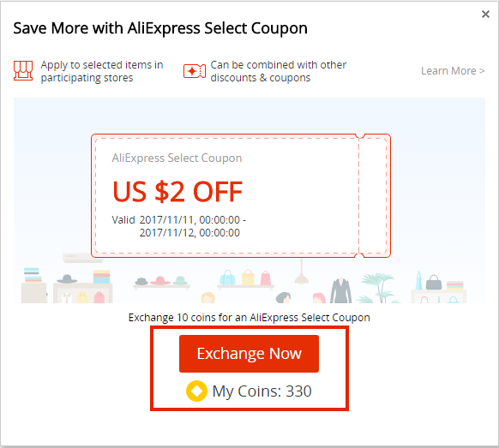Click the coupon validity date text
This screenshot has width=499, height=448.
point(179,226)
